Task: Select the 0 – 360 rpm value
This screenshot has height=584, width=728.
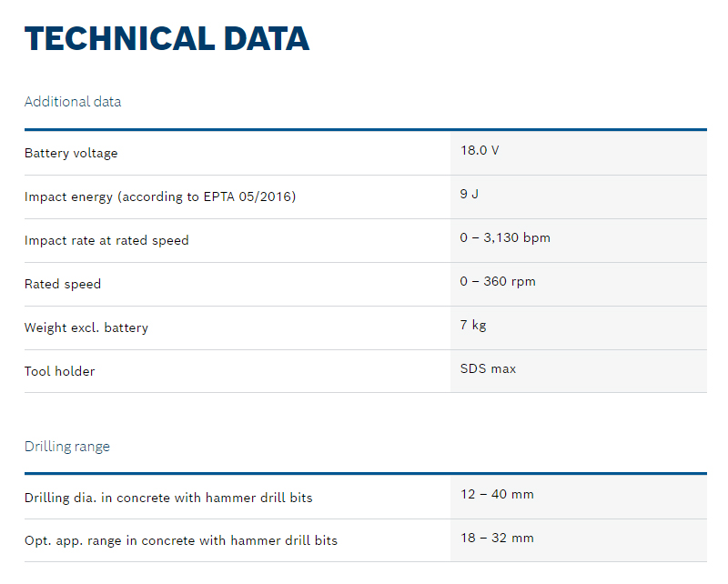Action: point(498,281)
